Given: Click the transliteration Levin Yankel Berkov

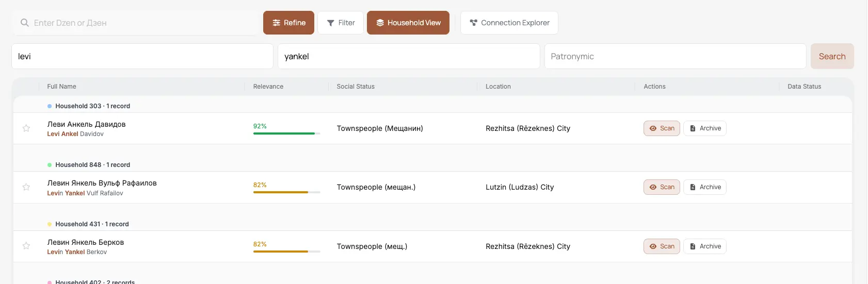Looking at the screenshot, I should (x=77, y=252).
